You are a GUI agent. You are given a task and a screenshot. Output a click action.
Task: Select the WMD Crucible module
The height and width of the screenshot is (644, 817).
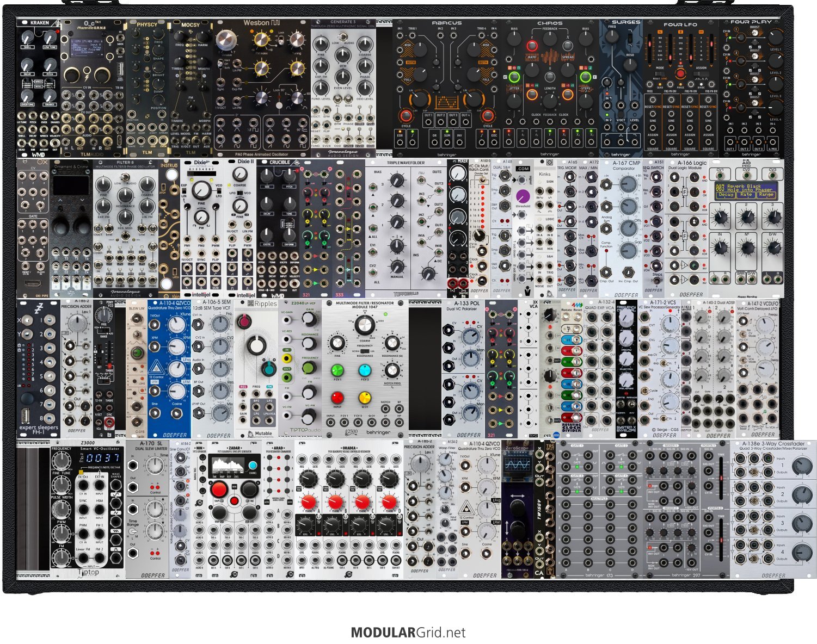coord(278,228)
